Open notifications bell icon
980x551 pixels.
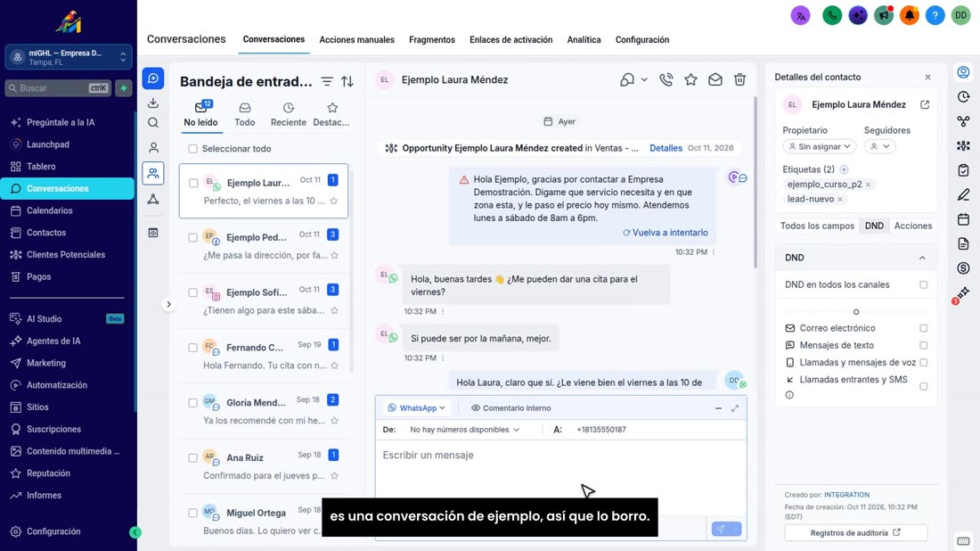pos(910,16)
